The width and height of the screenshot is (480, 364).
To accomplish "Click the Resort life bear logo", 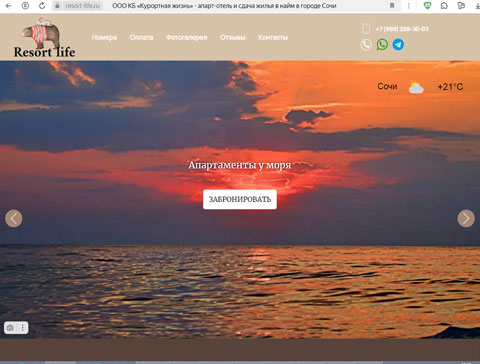I will [44, 38].
